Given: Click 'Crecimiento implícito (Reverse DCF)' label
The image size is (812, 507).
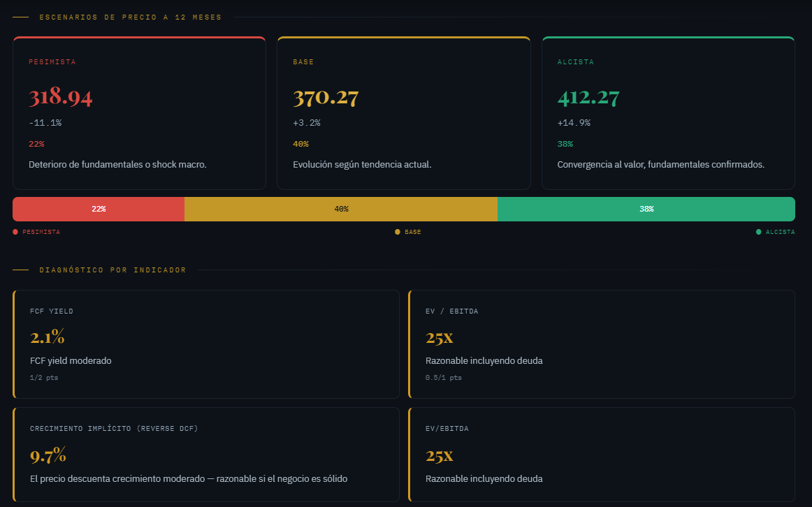Looking at the screenshot, I should 114,428.
